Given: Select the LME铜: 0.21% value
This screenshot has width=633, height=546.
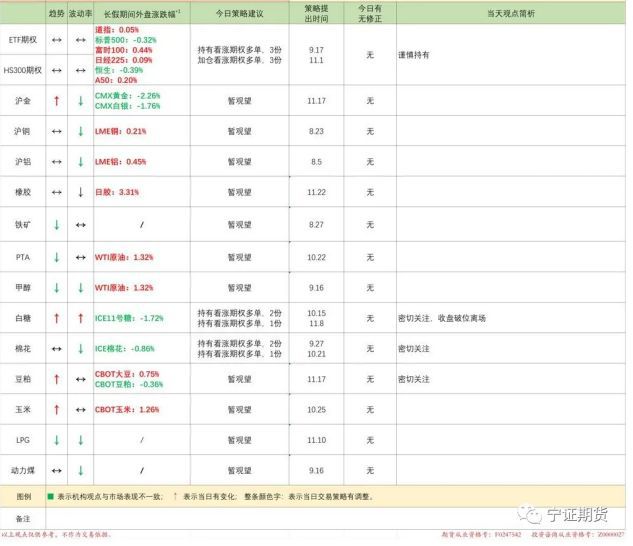Looking at the screenshot, I should tap(121, 131).
